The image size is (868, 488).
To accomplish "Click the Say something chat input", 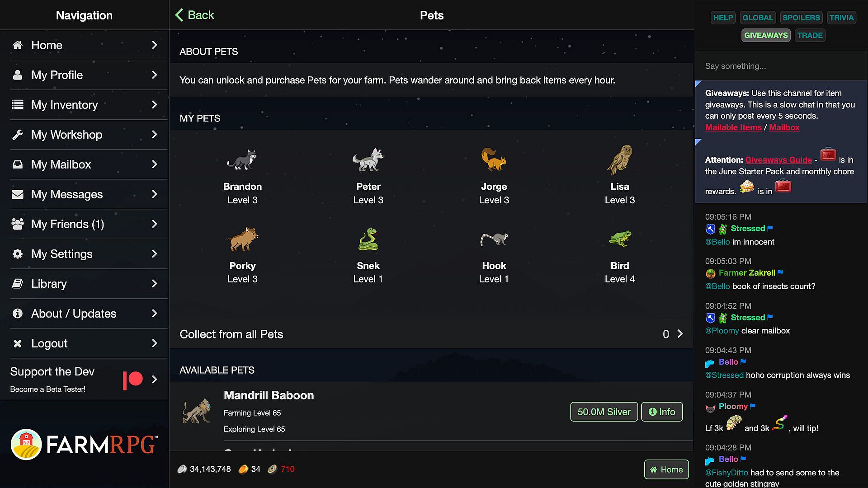I will [x=780, y=66].
